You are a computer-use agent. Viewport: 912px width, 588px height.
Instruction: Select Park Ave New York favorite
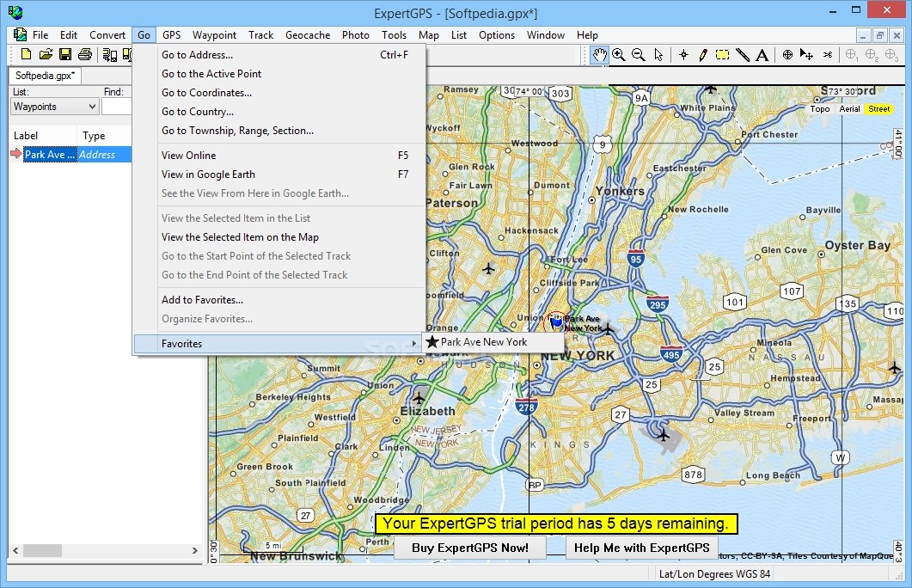click(493, 342)
